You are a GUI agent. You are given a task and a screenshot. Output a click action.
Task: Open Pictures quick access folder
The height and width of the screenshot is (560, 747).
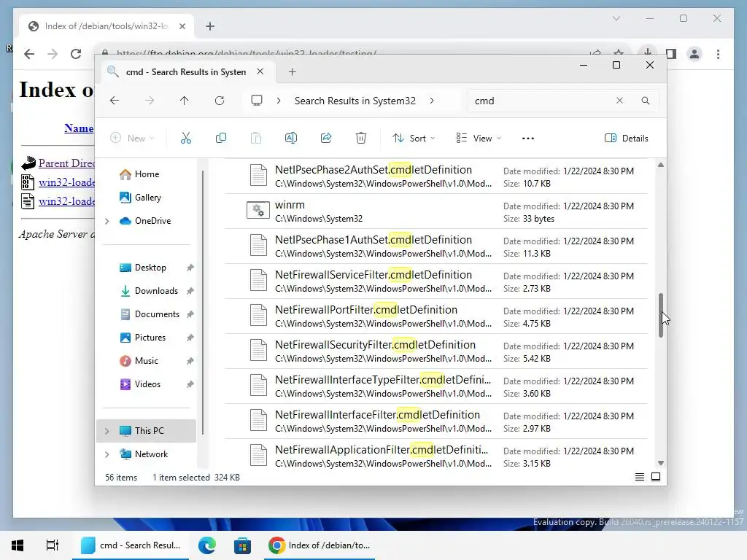pos(150,338)
